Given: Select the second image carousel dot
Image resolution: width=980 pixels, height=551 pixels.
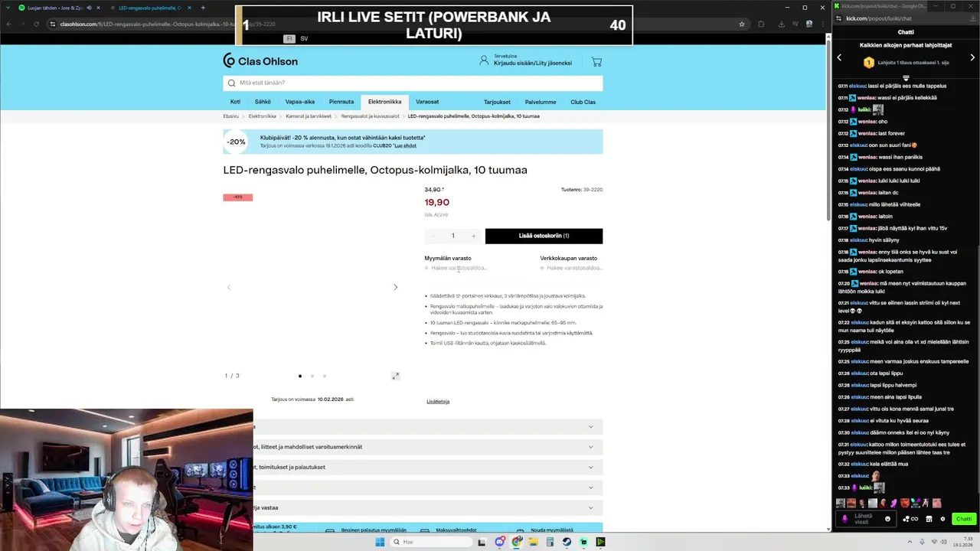Looking at the screenshot, I should [x=312, y=376].
